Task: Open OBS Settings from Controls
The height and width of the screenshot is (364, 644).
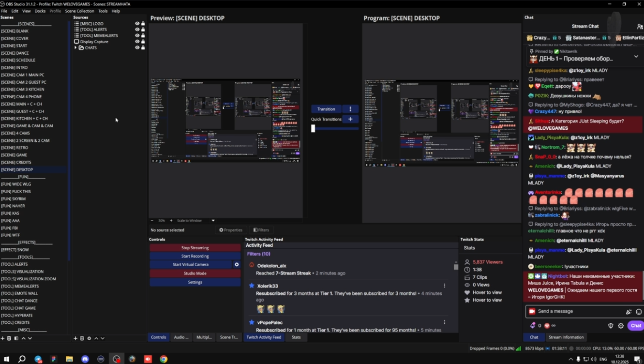Action: (x=195, y=282)
